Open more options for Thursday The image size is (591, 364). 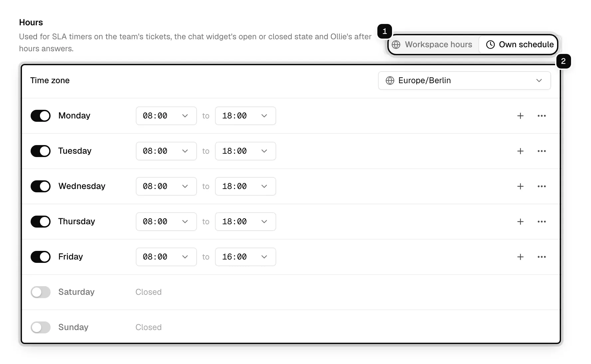coord(542,222)
